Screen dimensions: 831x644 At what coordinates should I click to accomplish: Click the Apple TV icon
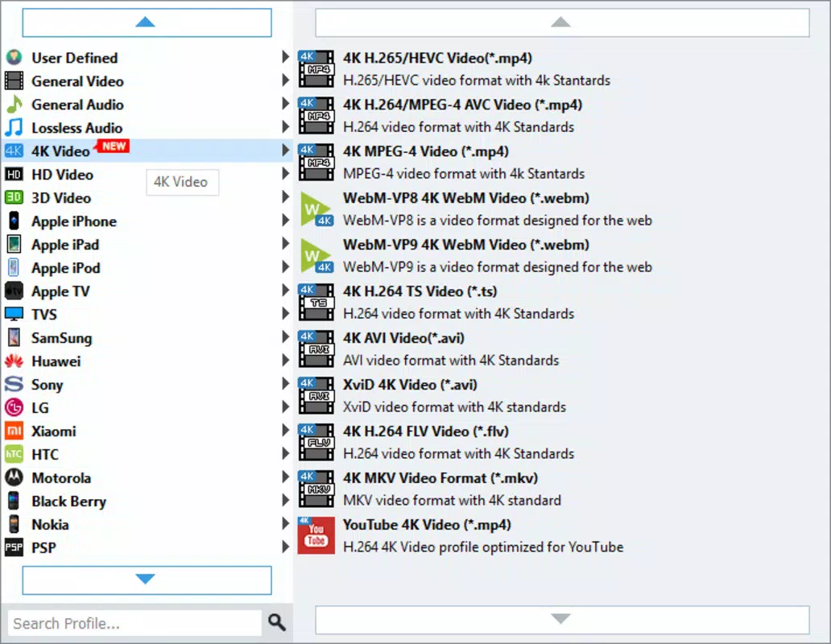point(14,291)
